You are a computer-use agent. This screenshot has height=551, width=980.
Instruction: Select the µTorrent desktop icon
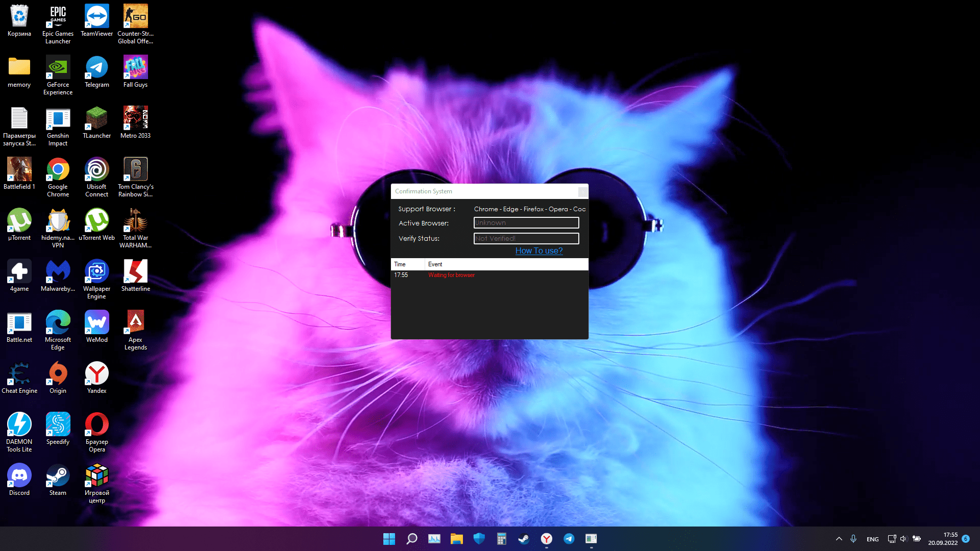19,225
